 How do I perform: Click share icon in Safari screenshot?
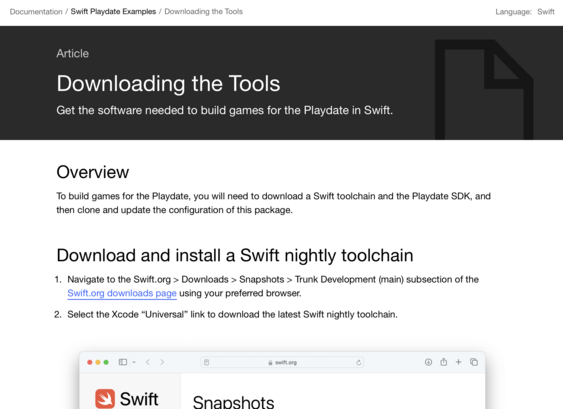[x=444, y=362]
